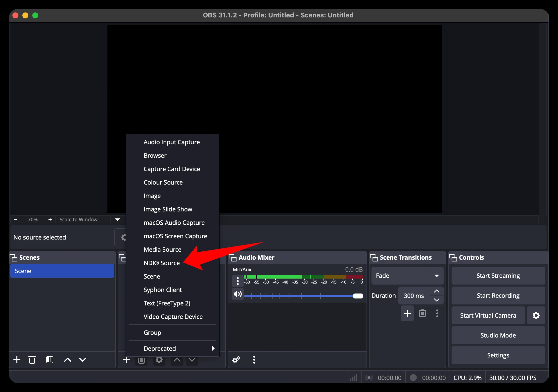Select the Scene item in Scenes list
558x392 pixels.
[62, 271]
